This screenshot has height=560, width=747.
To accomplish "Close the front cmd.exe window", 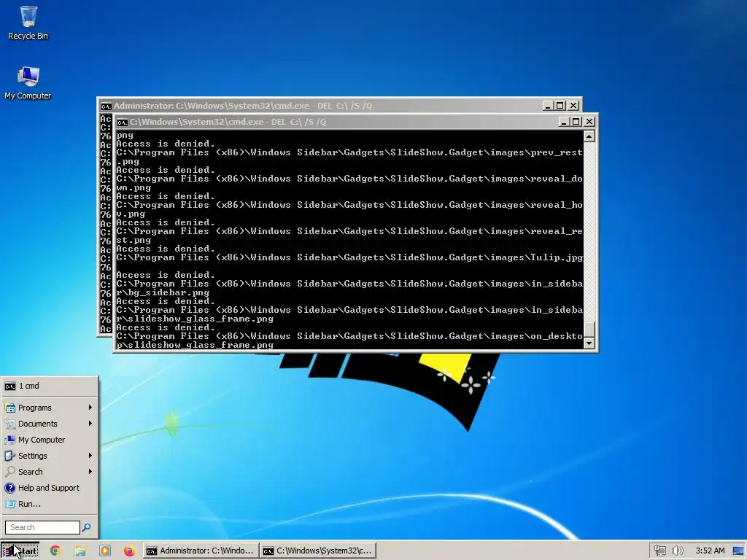I will [589, 122].
